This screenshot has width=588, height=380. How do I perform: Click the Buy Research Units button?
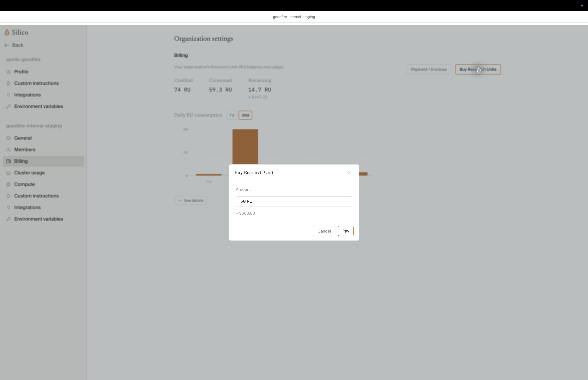tap(478, 70)
